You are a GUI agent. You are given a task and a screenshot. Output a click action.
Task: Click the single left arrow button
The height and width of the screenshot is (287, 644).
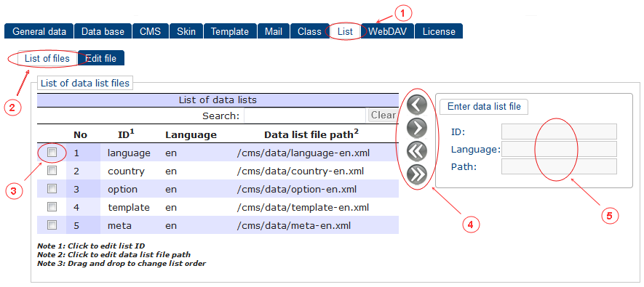pos(417,105)
